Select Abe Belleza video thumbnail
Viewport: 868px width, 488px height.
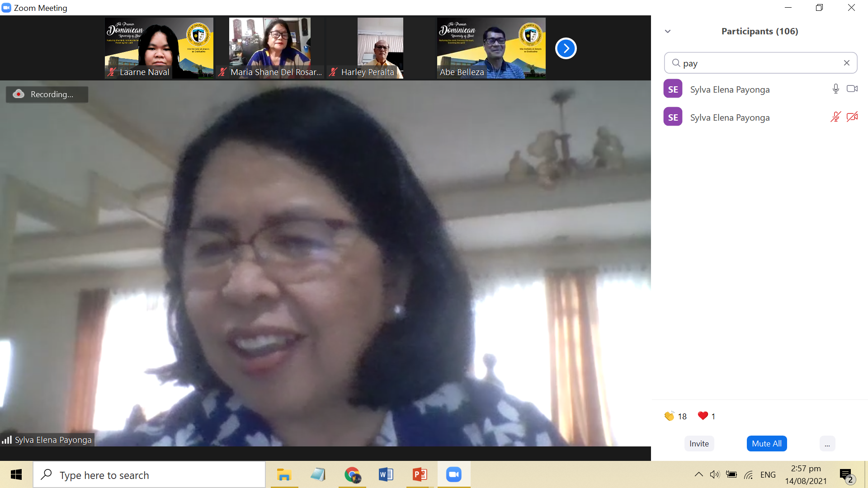(x=491, y=47)
